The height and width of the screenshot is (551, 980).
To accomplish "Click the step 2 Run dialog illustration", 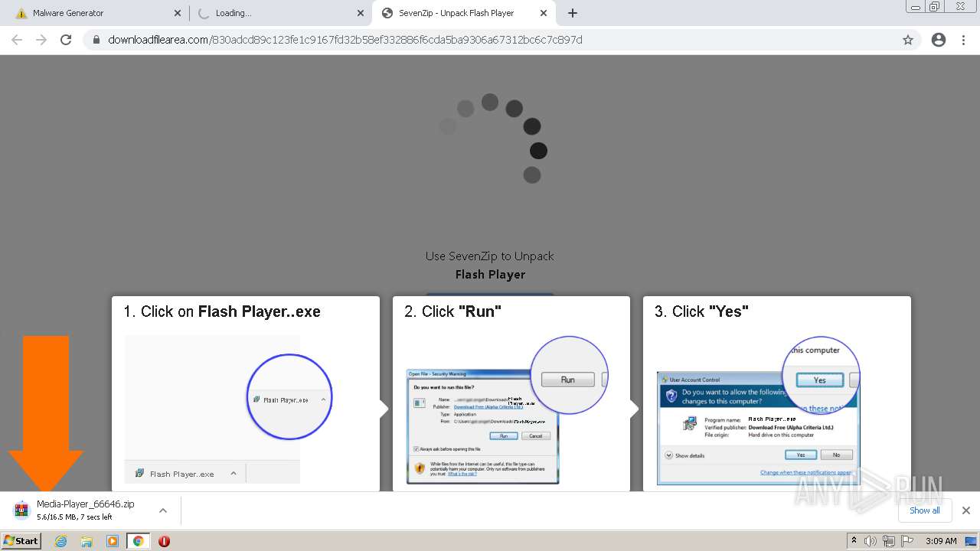I will point(506,410).
